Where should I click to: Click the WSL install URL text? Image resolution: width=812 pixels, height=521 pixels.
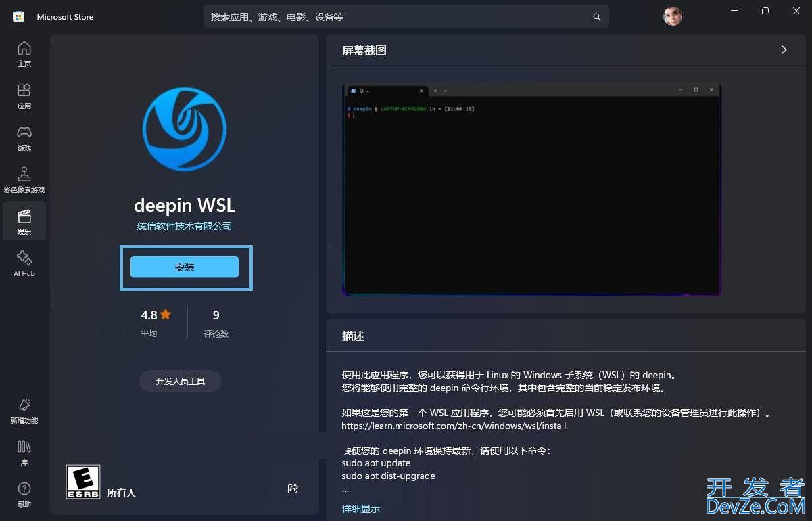pos(454,426)
